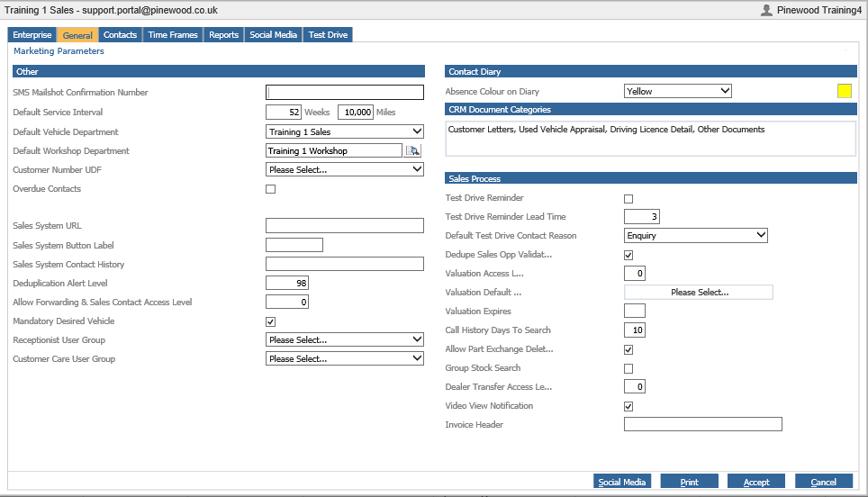Disable the Video View Notification checkbox
The height and width of the screenshot is (497, 868).
click(628, 406)
